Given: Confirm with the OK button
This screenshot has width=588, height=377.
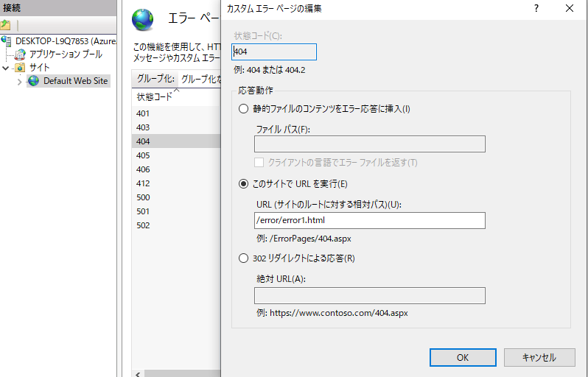Looking at the screenshot, I should [463, 358].
